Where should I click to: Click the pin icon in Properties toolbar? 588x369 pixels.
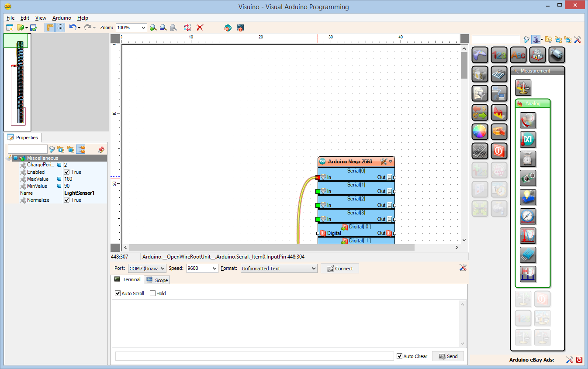click(101, 149)
